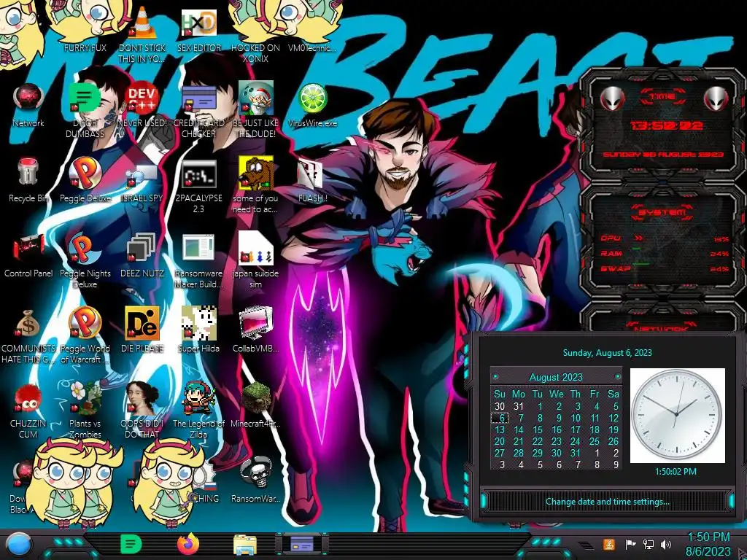Go to next month in the calendar
The width and height of the screenshot is (747, 560).
[x=617, y=377]
